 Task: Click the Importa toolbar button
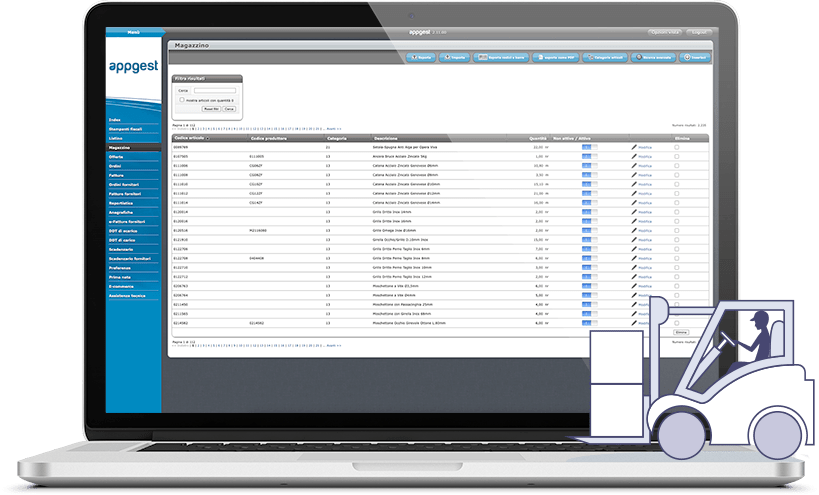[453, 59]
